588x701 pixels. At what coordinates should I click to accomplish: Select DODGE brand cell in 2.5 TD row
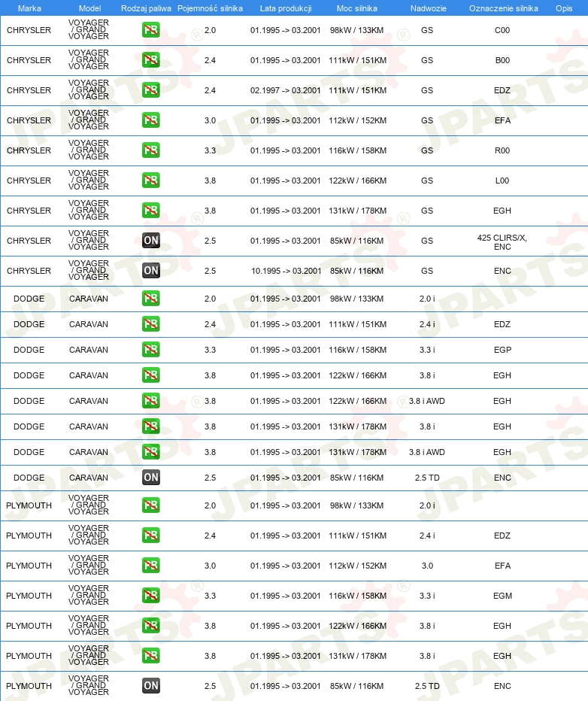(x=29, y=478)
